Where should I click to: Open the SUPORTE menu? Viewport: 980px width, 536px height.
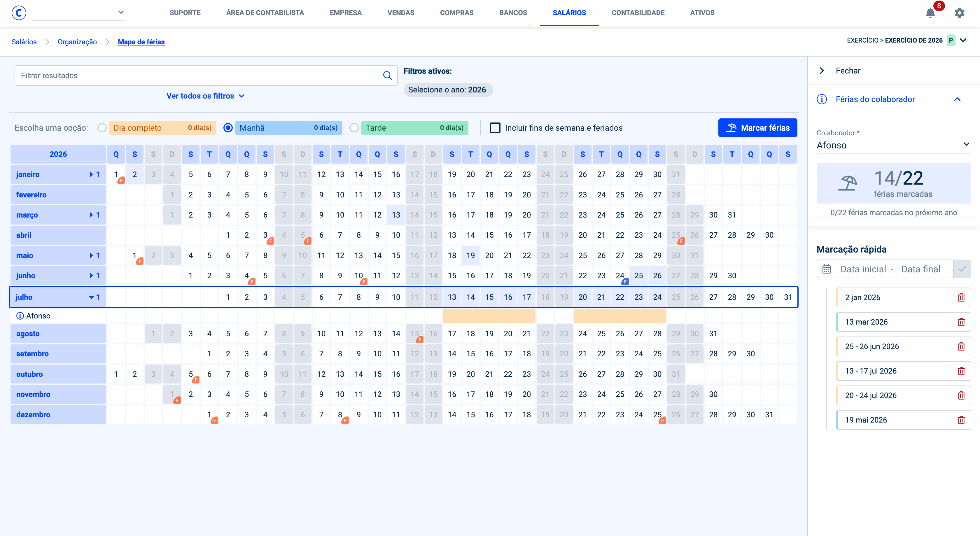[185, 13]
